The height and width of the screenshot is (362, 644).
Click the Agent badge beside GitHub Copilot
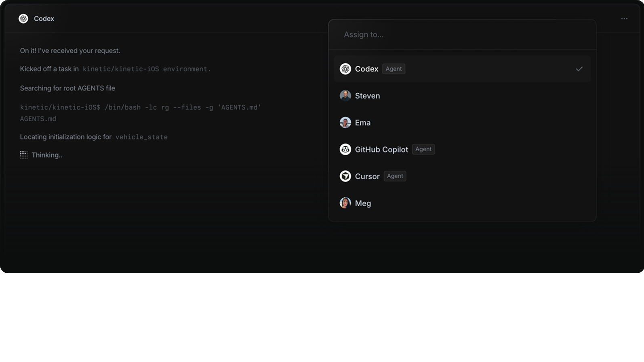coord(423,149)
